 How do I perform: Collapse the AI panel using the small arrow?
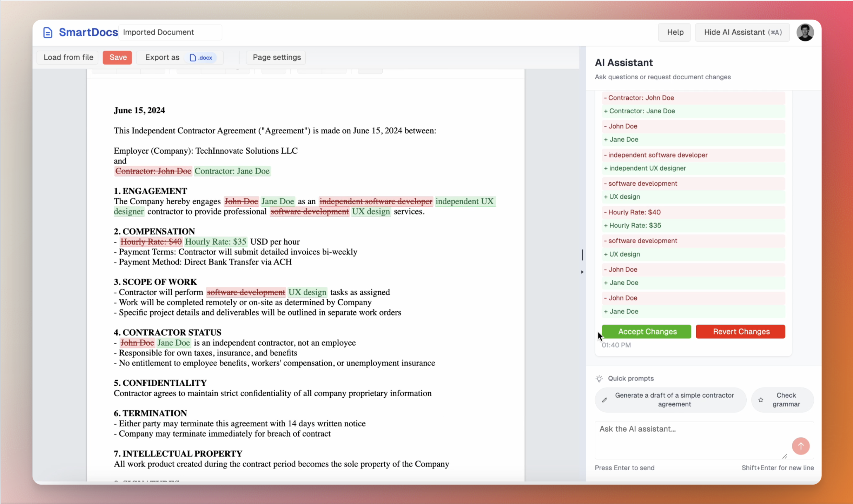[582, 272]
